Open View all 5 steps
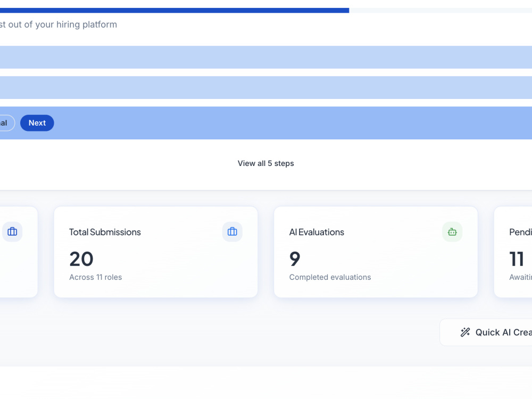Screen dimensions: 532x399 pos(265,163)
